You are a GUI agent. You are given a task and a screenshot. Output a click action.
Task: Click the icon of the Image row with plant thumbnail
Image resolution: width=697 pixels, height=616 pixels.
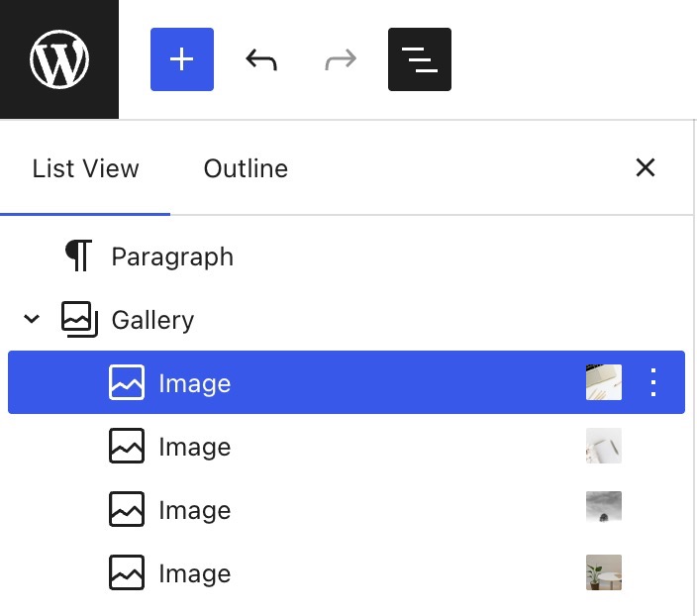click(127, 572)
